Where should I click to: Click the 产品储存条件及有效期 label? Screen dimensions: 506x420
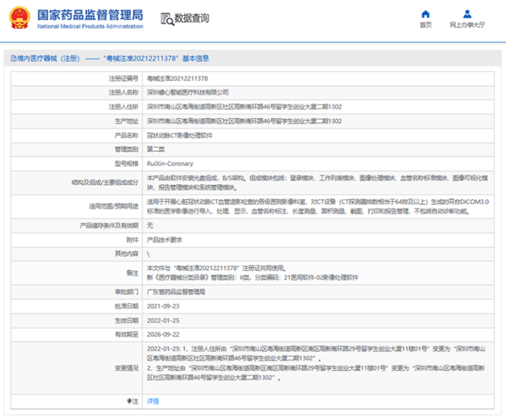click(109, 225)
